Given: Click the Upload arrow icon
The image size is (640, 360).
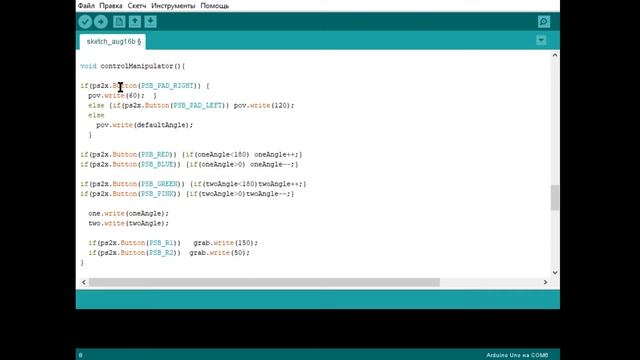Looking at the screenshot, I should 101,22.
